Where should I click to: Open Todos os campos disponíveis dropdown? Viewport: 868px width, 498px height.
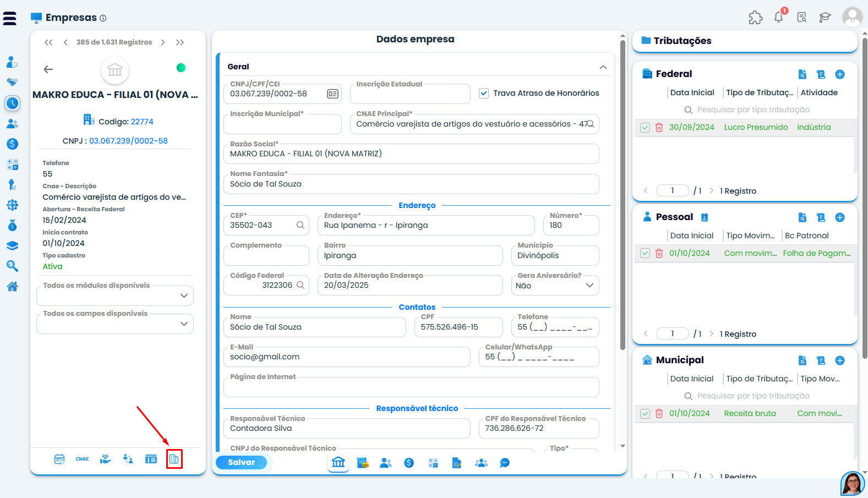115,324
